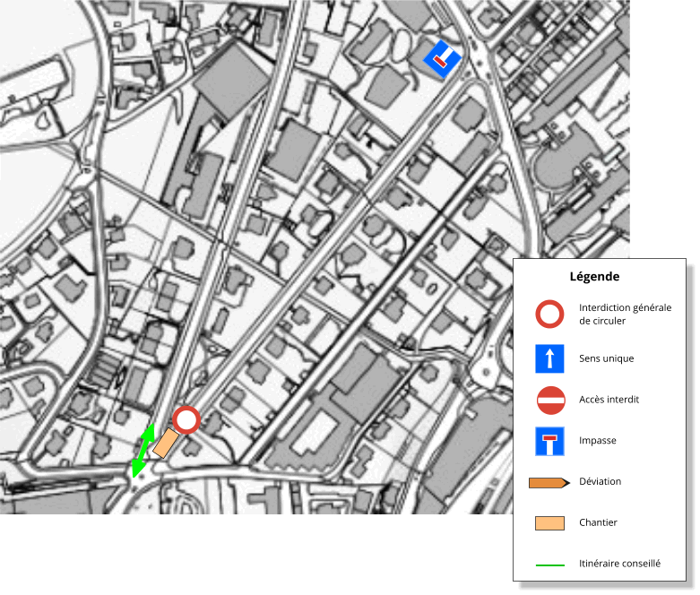This screenshot has width=700, height=595.
Task: Click legend Impasse blue sign
Action: 549,441
